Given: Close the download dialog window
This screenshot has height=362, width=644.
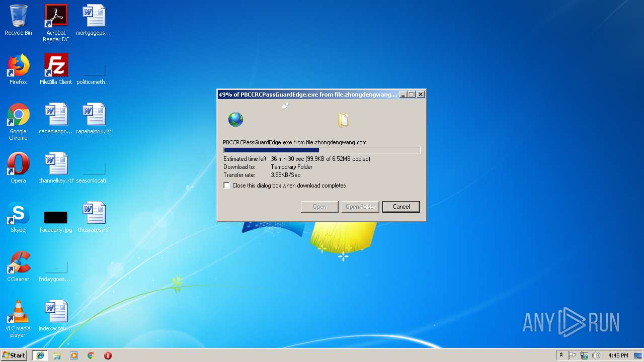Looking at the screenshot, I should [421, 94].
